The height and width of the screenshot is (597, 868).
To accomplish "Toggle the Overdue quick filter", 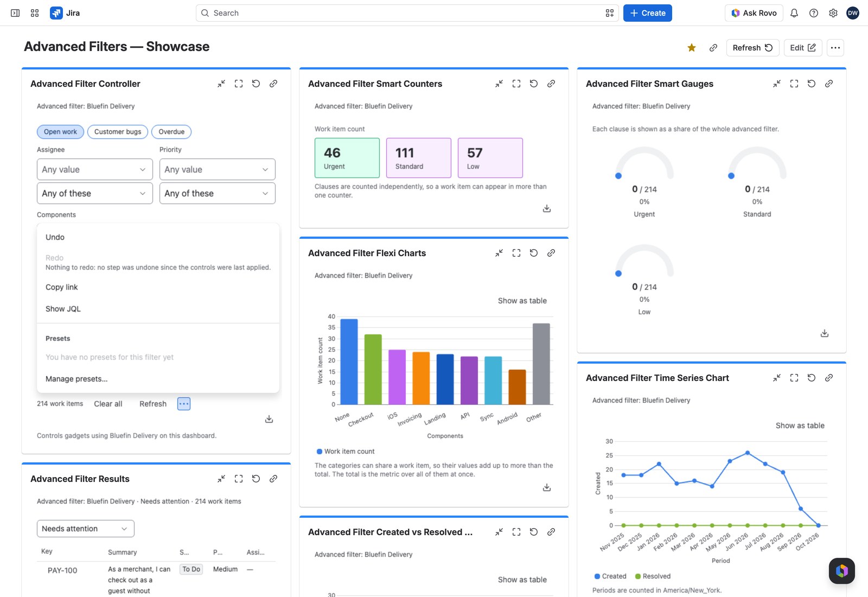I will tap(171, 132).
